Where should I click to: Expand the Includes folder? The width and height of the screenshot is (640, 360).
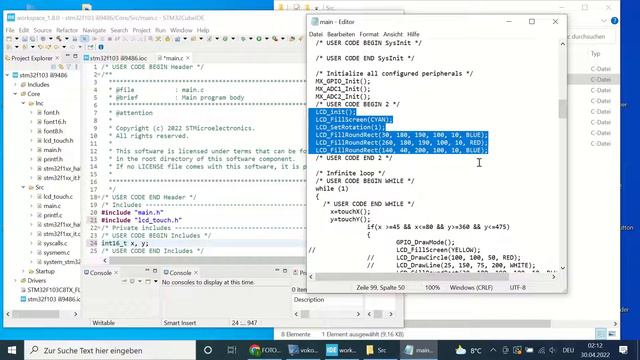16,84
